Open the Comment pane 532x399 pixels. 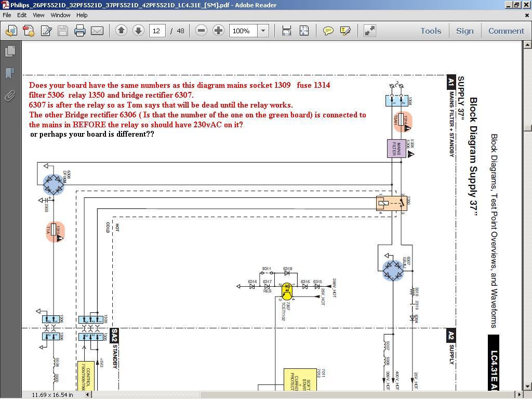pyautogui.click(x=506, y=31)
